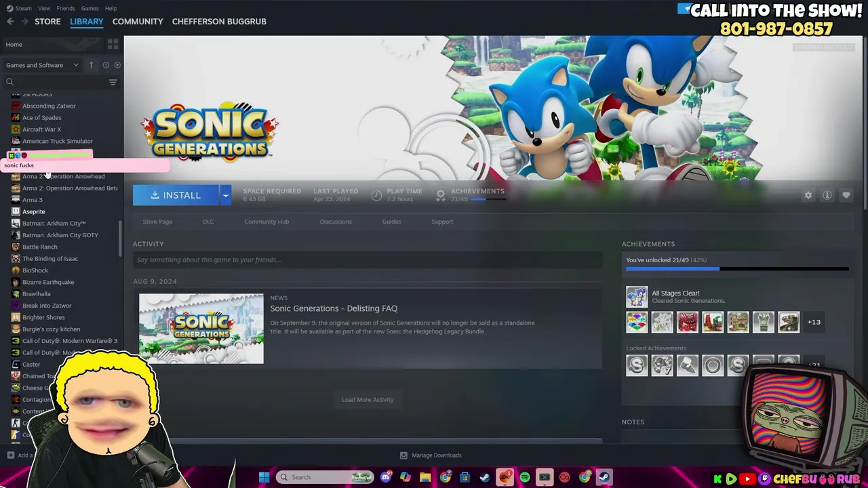Select Arma 3 in library list

32,200
